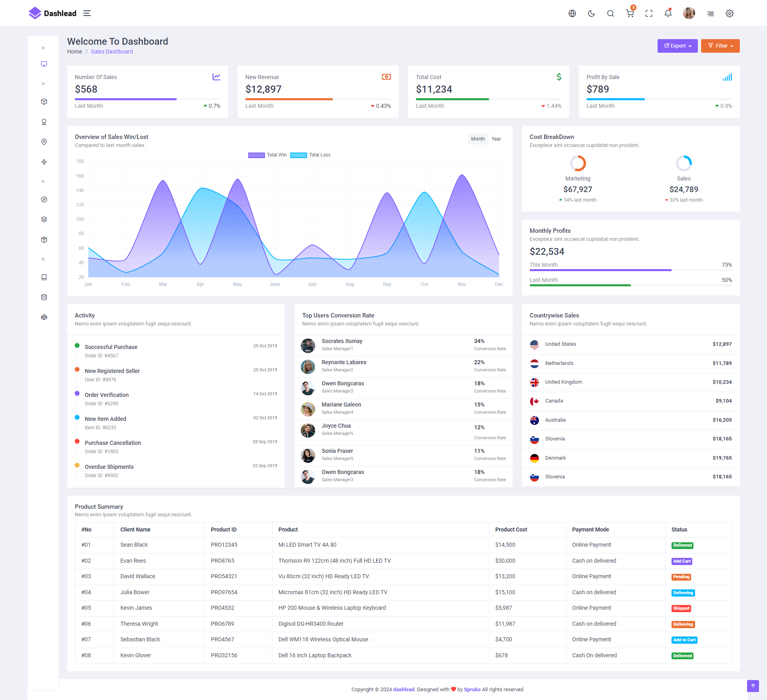Viewport: 767px width, 700px height.
Task: Switch chart to Month tab
Action: [477, 139]
